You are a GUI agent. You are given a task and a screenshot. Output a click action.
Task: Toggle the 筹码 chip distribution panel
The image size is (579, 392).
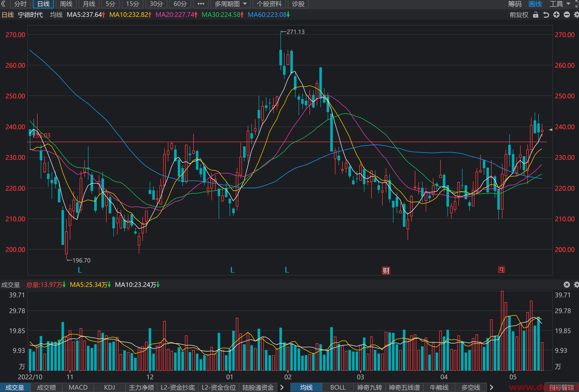click(x=515, y=4)
